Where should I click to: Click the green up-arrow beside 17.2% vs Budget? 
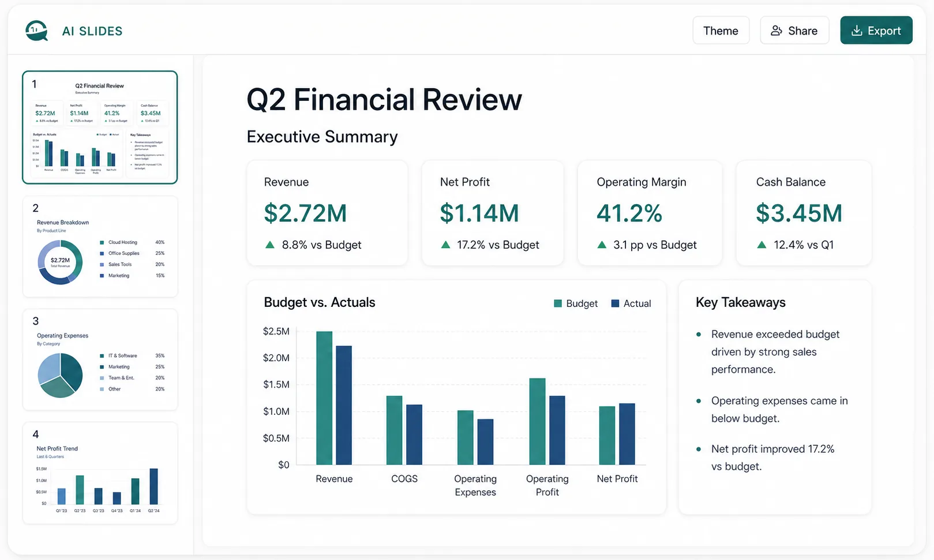click(x=445, y=245)
